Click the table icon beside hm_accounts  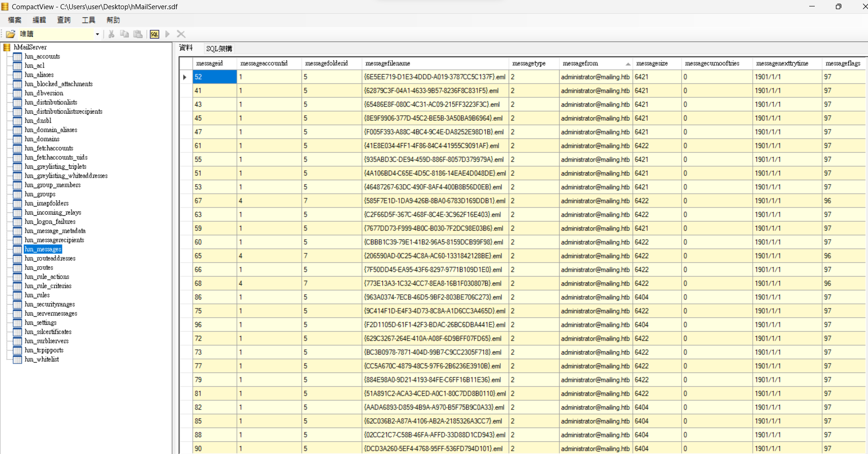coord(17,56)
